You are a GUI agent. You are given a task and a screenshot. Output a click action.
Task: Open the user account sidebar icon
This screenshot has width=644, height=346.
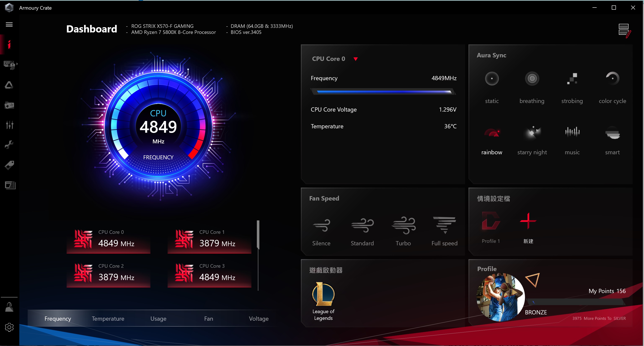pyautogui.click(x=9, y=307)
